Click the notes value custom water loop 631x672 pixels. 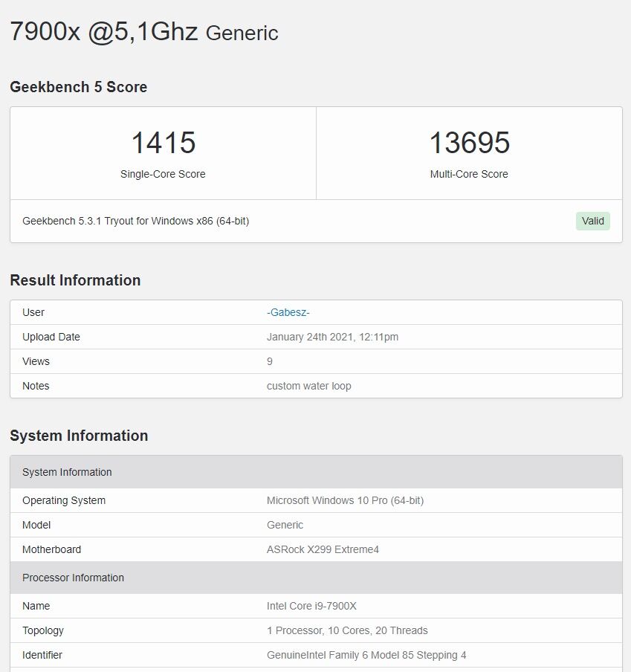(309, 386)
